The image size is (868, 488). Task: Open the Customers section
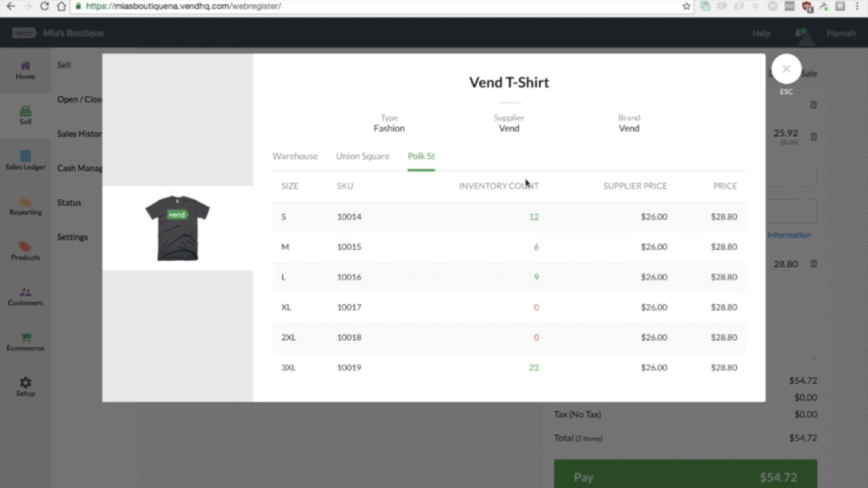coord(25,297)
